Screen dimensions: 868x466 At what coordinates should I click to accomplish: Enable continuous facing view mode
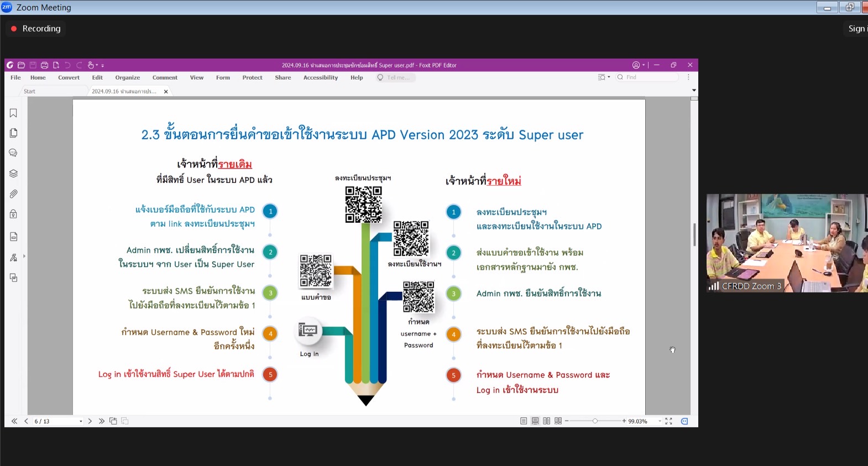[x=558, y=421]
